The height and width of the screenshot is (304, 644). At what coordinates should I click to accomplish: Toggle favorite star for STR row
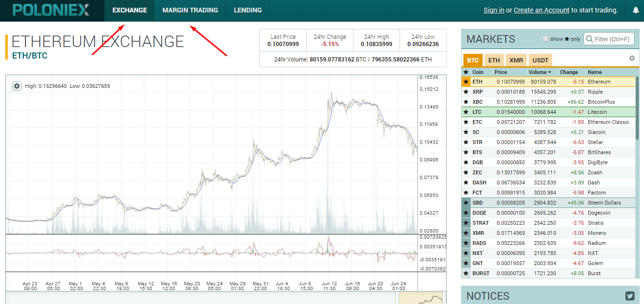pos(466,142)
